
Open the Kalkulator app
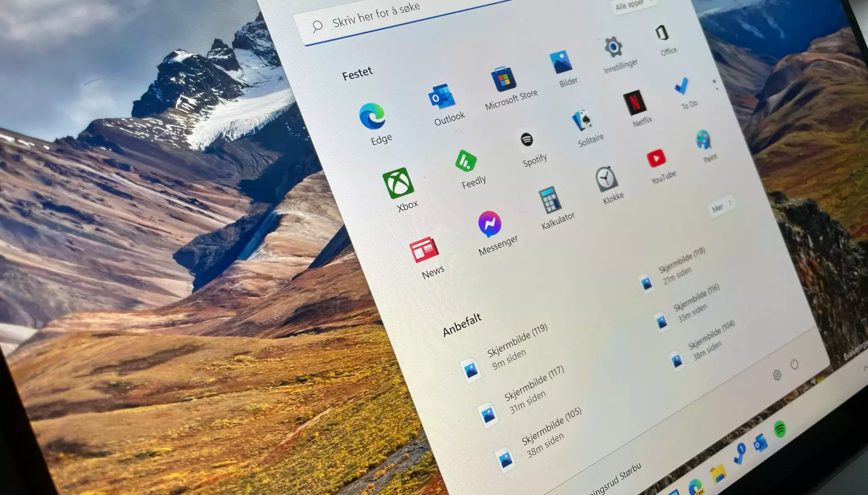tap(550, 201)
